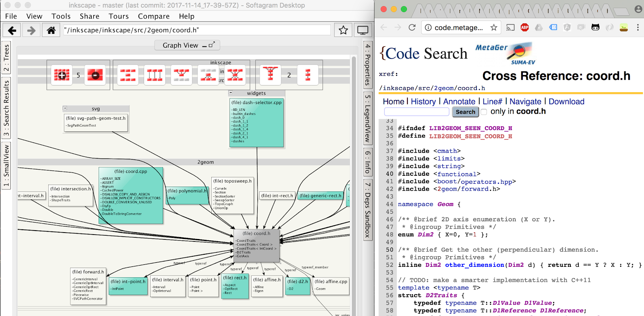The image size is (644, 316).
Task: Collapse the widgets group in graph
Action: coord(231,93)
